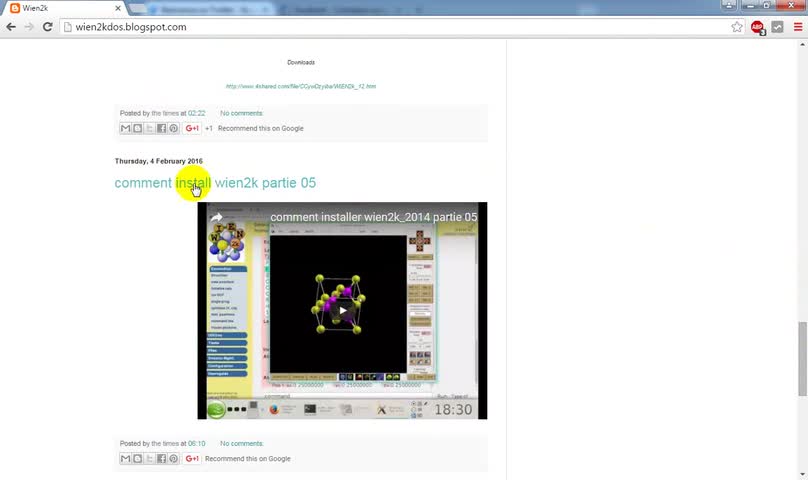Open the Adblock Plus extension icon
Screen dimensions: 808x480
pyautogui.click(x=757, y=27)
